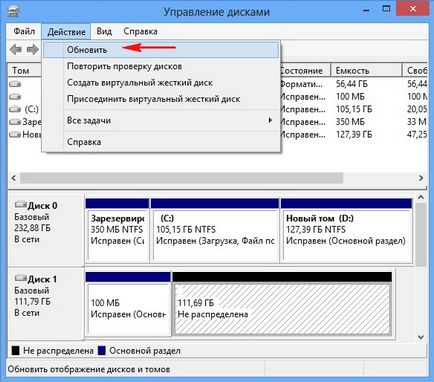The image size is (434, 382).
Task: Click the Диск 0 disk icon
Action: click(21, 204)
